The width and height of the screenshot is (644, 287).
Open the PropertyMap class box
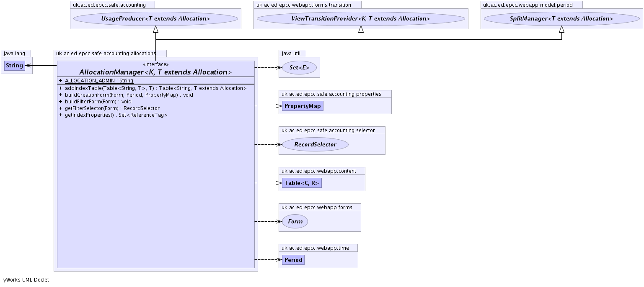coord(303,106)
